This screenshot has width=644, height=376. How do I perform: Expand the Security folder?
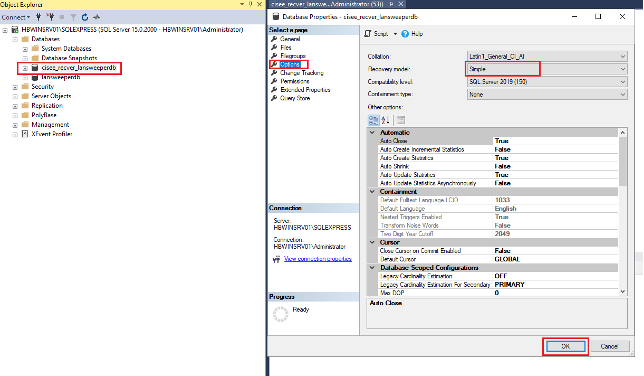[x=15, y=87]
